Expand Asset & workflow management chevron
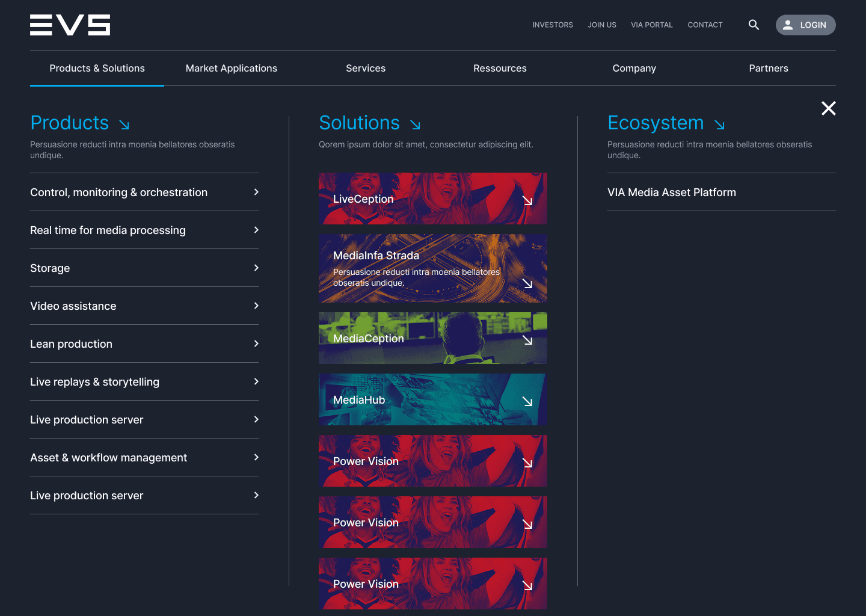Screen dimensions: 866x616 click(256, 457)
